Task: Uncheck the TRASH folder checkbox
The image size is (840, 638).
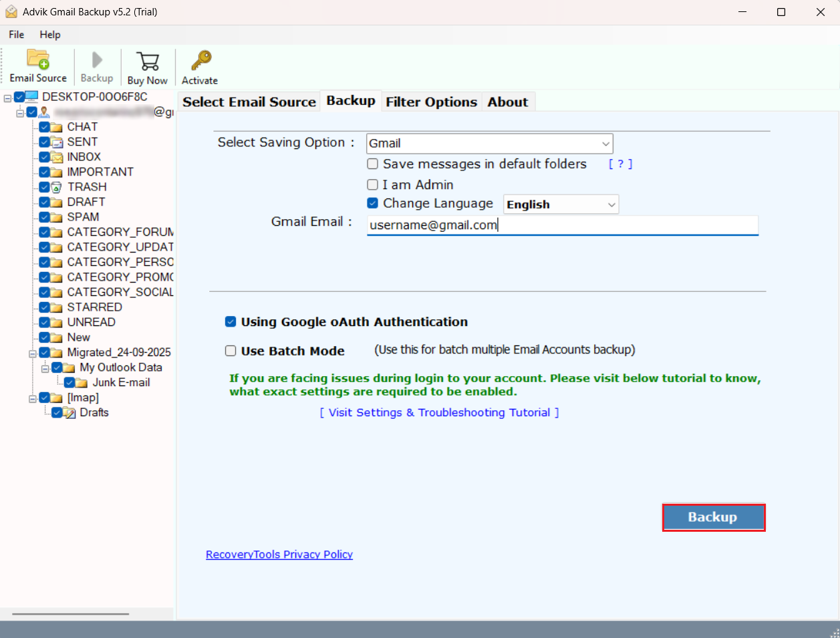Action: pos(44,187)
